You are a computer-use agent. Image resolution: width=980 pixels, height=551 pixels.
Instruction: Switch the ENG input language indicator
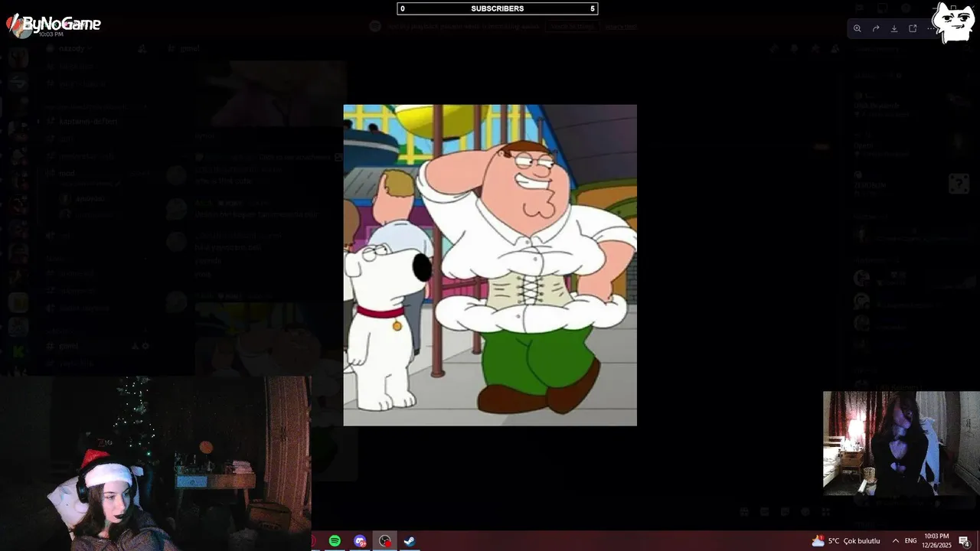[910, 541]
